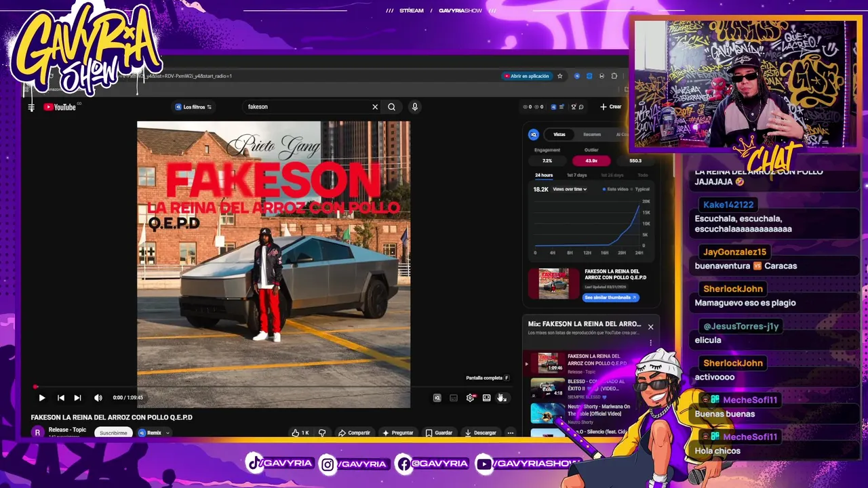This screenshot has width=868, height=488.
Task: Enter full screen in the player
Action: coord(502,398)
